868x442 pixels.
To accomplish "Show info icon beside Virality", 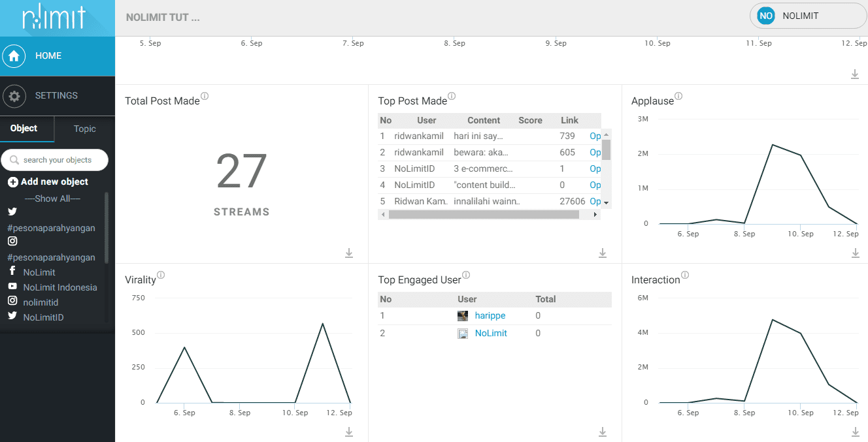I will (161, 275).
